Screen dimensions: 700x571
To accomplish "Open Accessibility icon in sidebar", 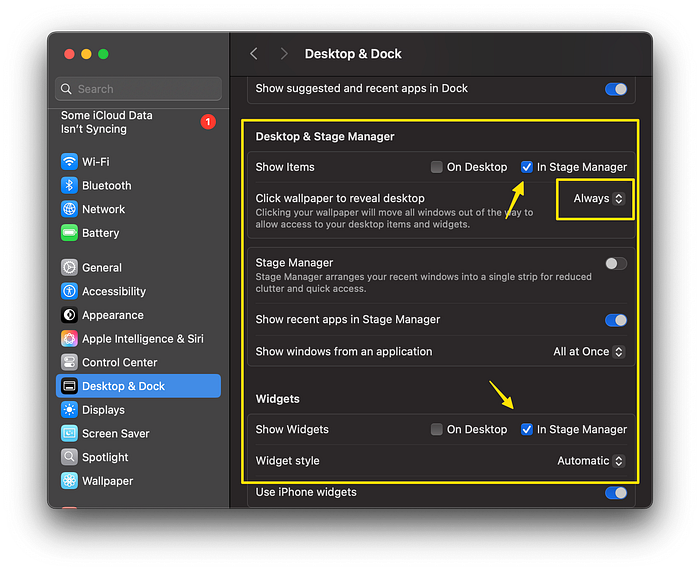I will point(69,291).
